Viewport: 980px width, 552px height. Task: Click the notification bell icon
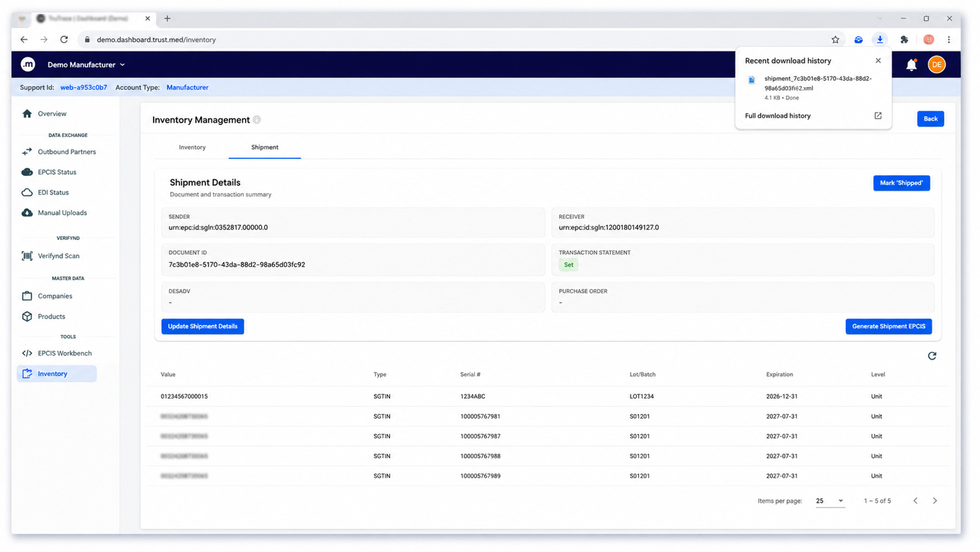point(911,65)
